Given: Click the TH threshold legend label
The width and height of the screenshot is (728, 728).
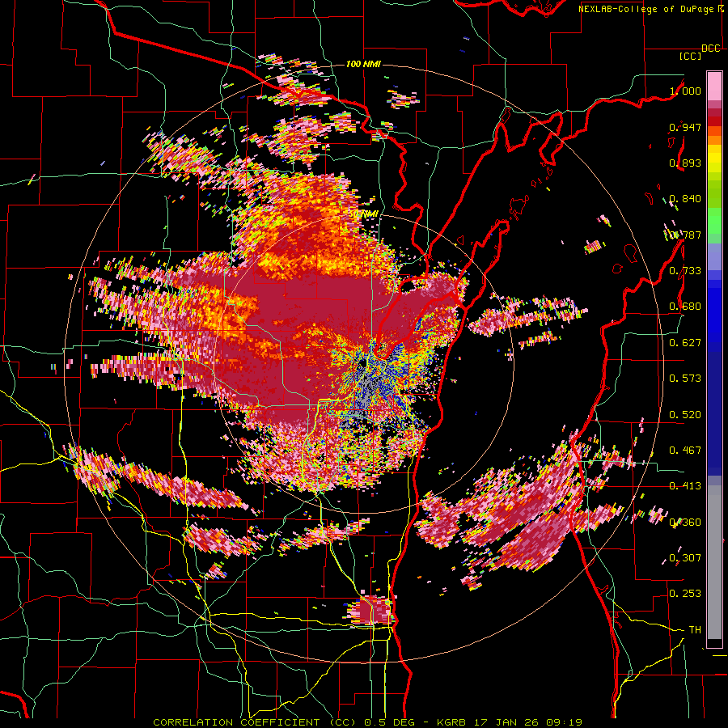Looking at the screenshot, I should pos(695,630).
